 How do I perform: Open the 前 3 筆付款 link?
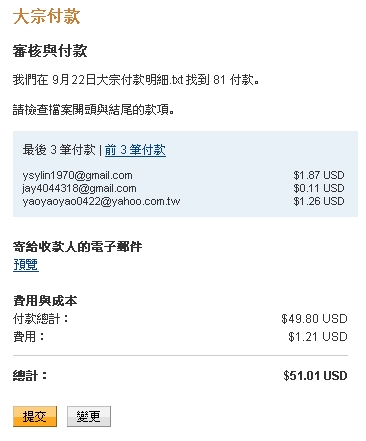pyautogui.click(x=135, y=150)
